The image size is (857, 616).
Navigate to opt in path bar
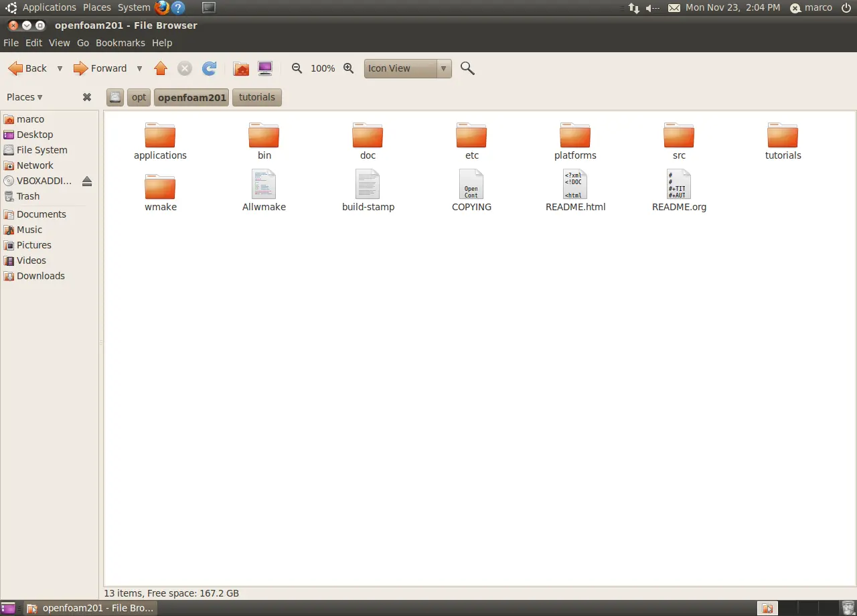139,97
